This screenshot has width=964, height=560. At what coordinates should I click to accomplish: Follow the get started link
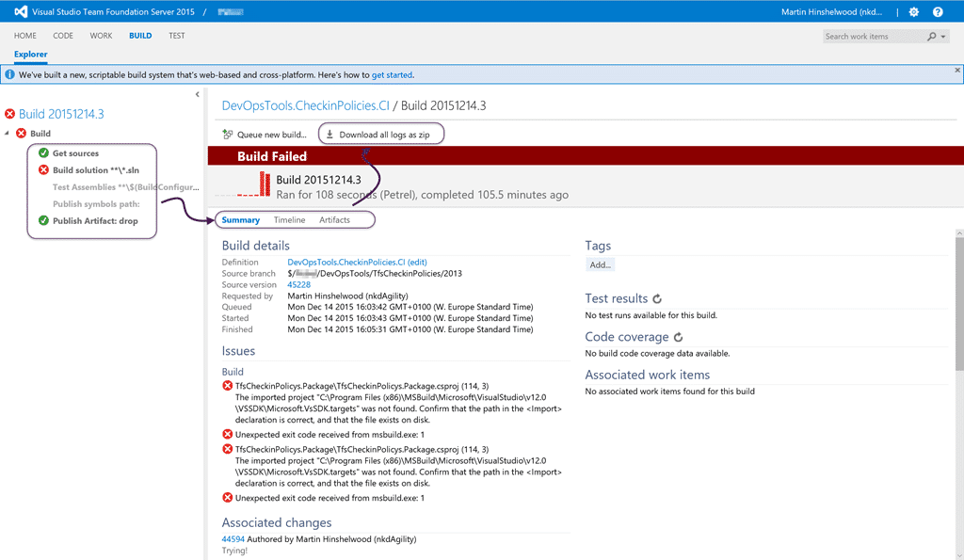point(392,75)
